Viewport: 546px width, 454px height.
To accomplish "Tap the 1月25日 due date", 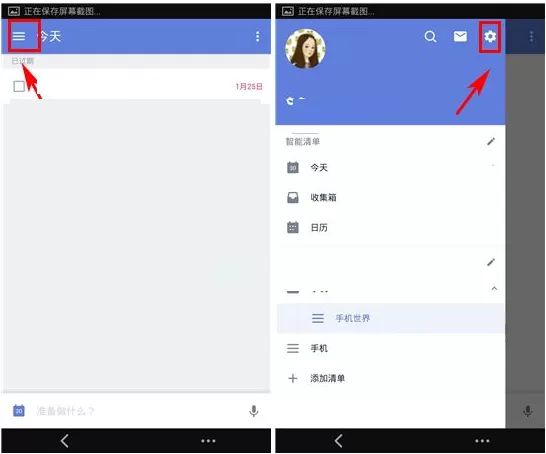I will point(249,86).
